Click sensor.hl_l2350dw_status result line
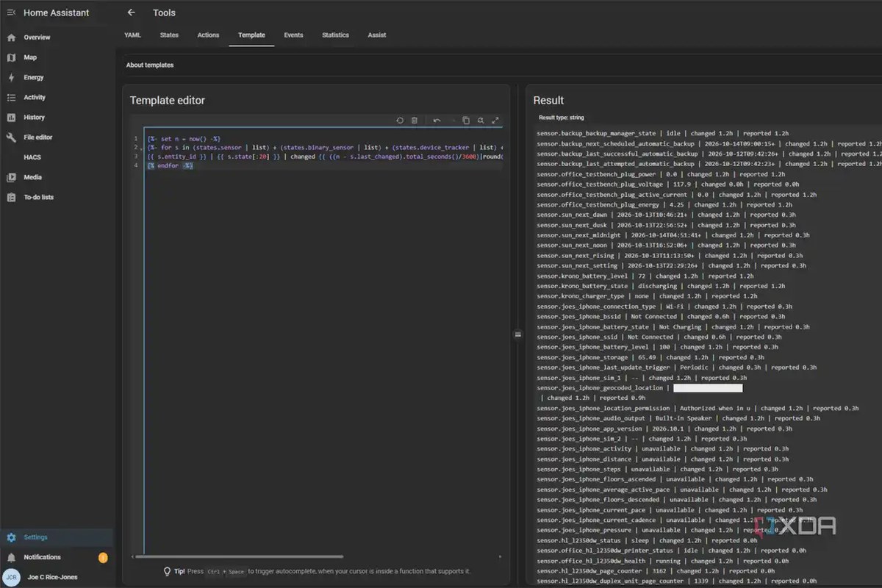Viewport: 882px width, 588px height. pos(648,540)
